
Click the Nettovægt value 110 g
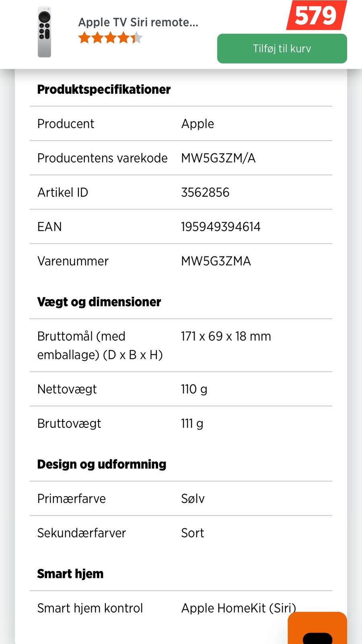coord(194,389)
